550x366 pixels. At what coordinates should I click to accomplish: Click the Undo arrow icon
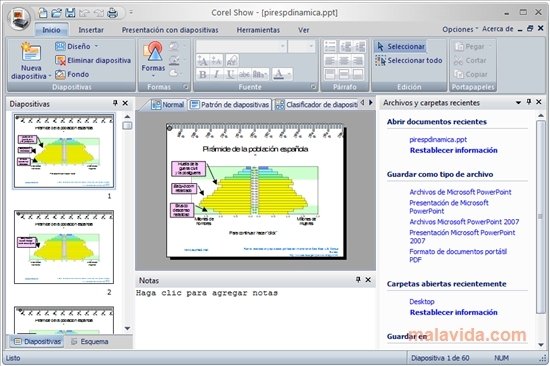pos(85,13)
